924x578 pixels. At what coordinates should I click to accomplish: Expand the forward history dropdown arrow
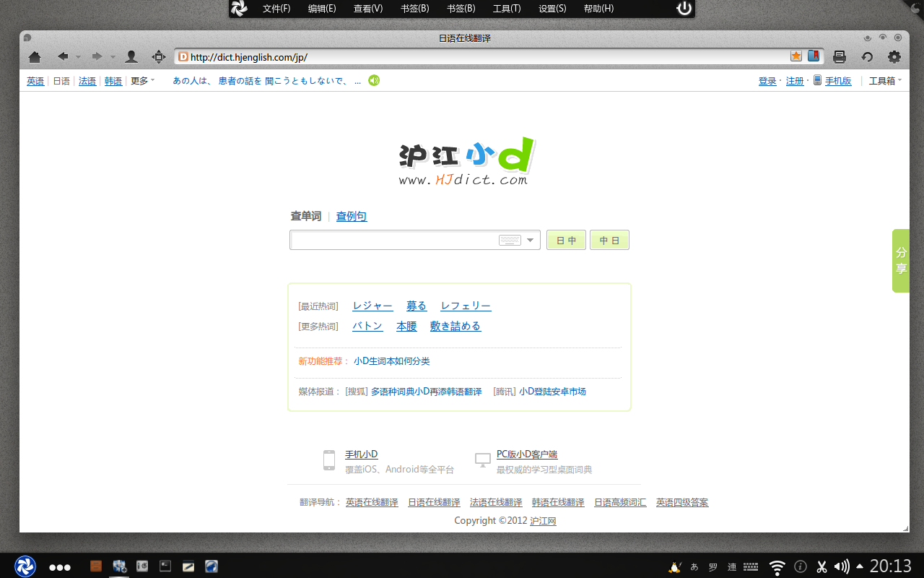click(113, 57)
